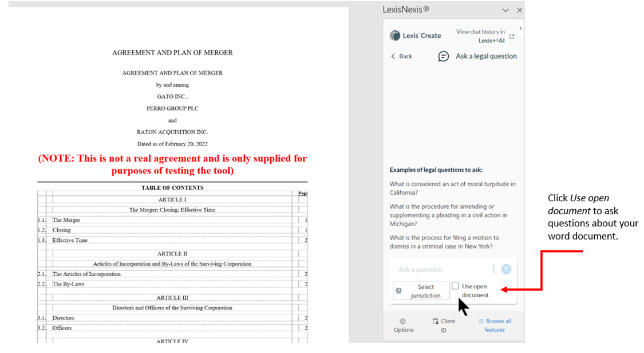Click the Back chevron arrow icon

click(x=393, y=56)
